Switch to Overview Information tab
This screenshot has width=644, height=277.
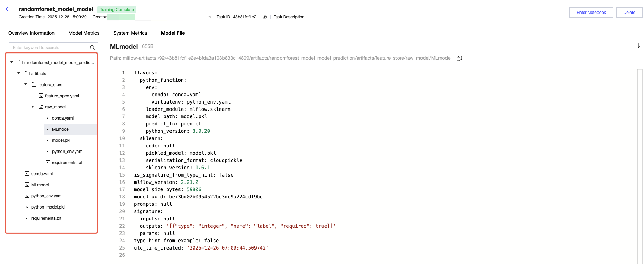click(x=31, y=33)
